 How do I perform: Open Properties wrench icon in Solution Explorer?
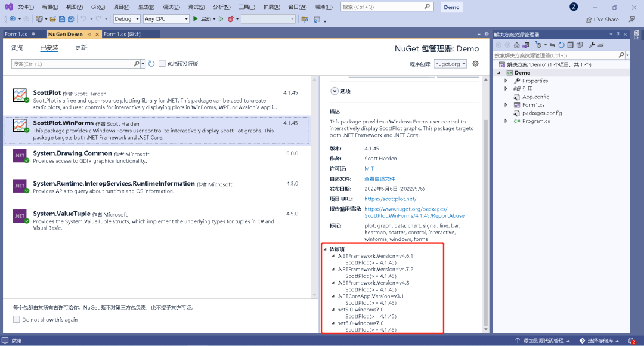click(x=592, y=45)
